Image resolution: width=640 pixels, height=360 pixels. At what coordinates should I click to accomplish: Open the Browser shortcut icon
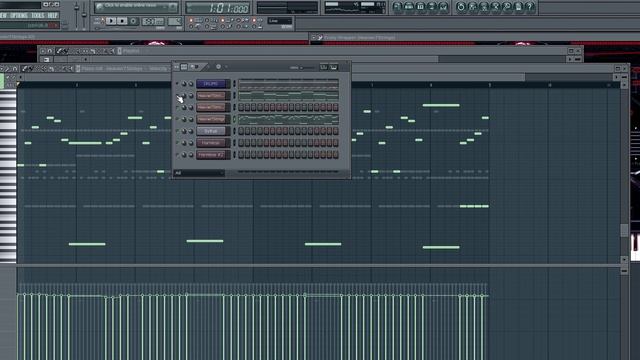coord(432,7)
